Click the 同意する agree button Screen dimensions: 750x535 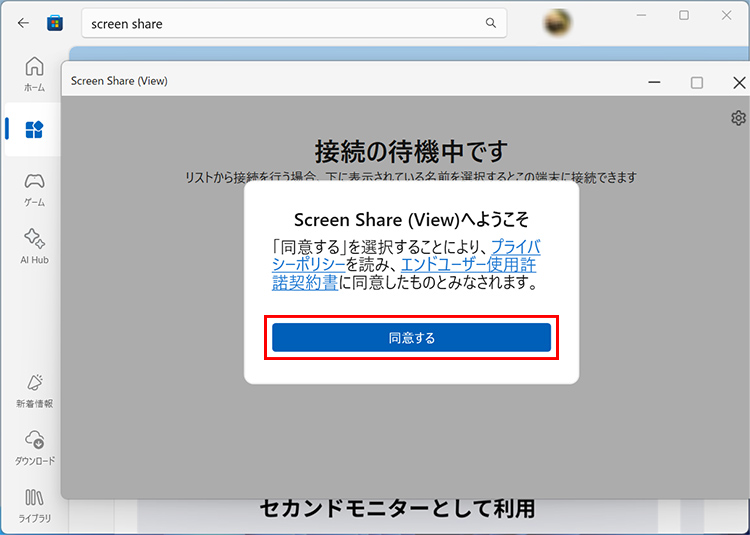[411, 338]
